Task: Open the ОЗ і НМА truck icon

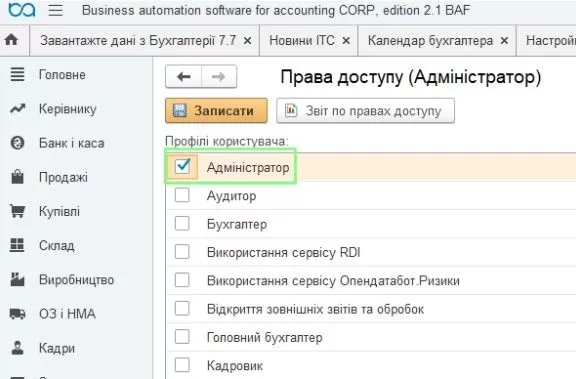Action: point(17,314)
